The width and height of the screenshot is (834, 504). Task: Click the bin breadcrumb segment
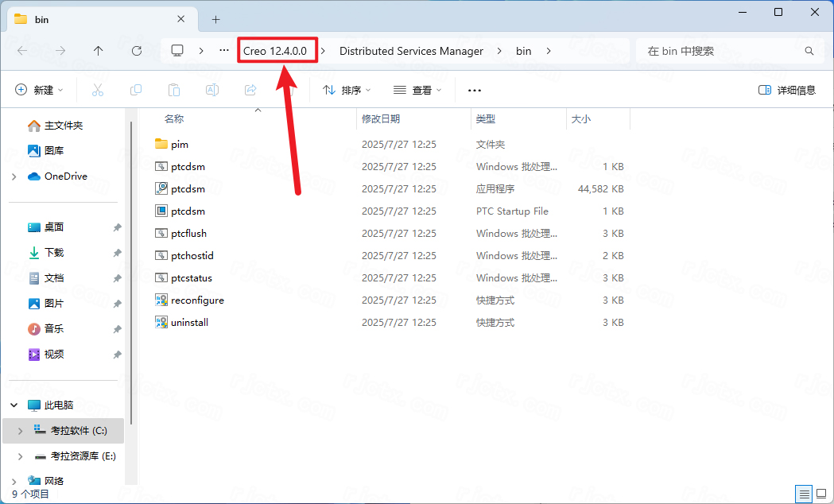pyautogui.click(x=523, y=51)
